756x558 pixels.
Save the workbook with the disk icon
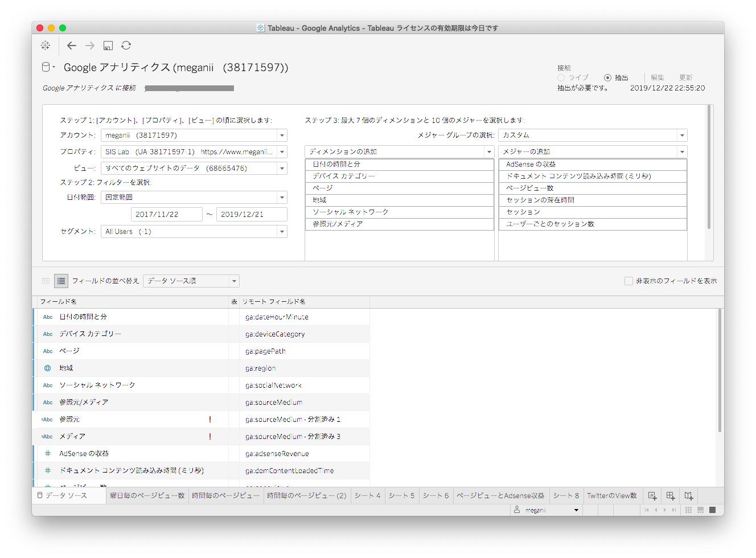pyautogui.click(x=108, y=46)
